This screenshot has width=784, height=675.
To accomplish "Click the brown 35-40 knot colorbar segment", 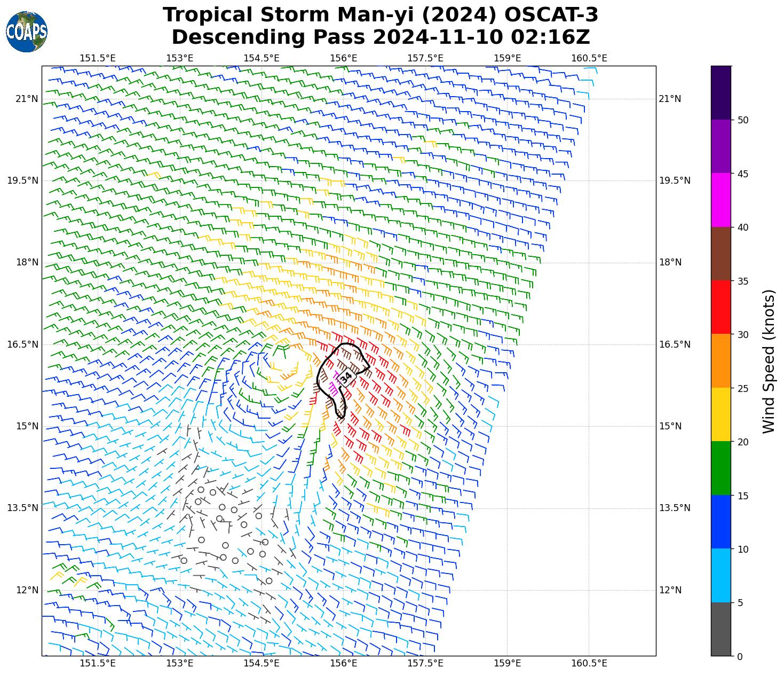I will pos(720,254).
